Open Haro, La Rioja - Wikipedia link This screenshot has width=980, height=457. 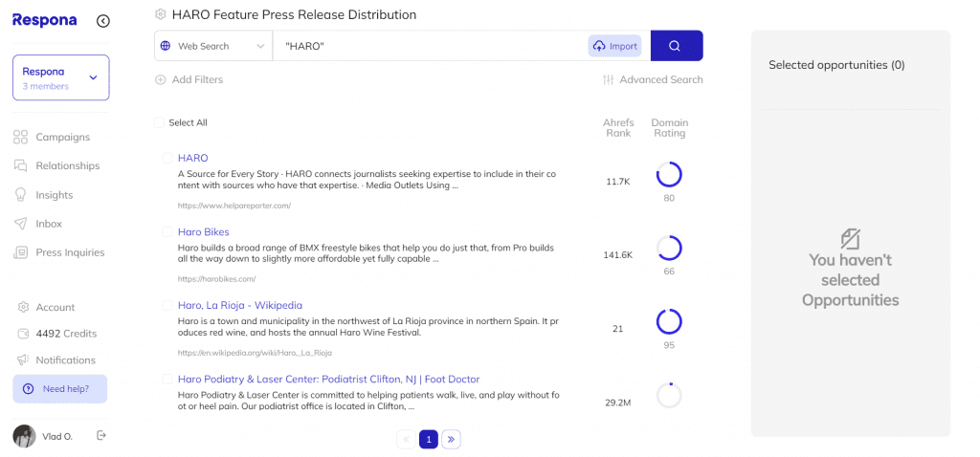click(239, 306)
